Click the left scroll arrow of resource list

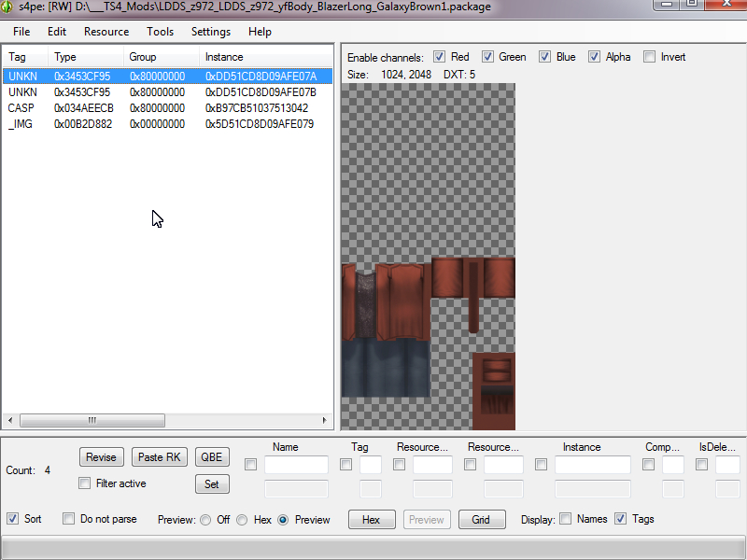pos(10,420)
